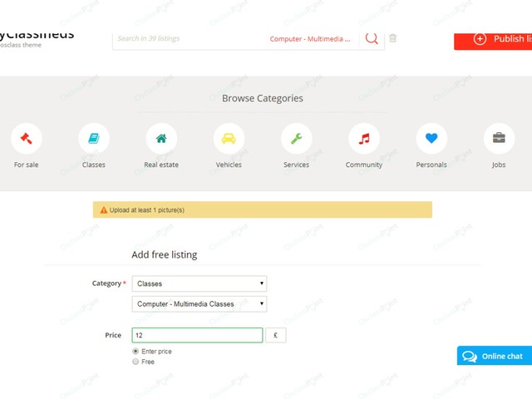Screen dimensions: 532x399
Task: Click the For sale category label
Action: tap(26, 165)
